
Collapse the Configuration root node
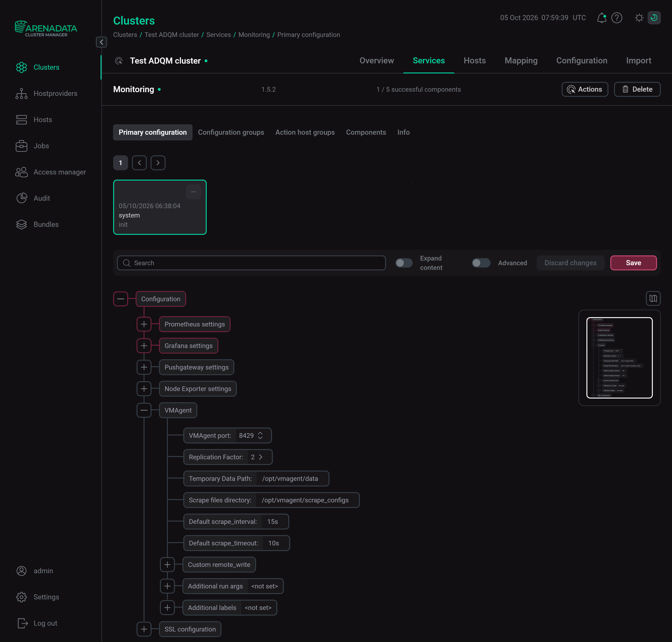(120, 299)
